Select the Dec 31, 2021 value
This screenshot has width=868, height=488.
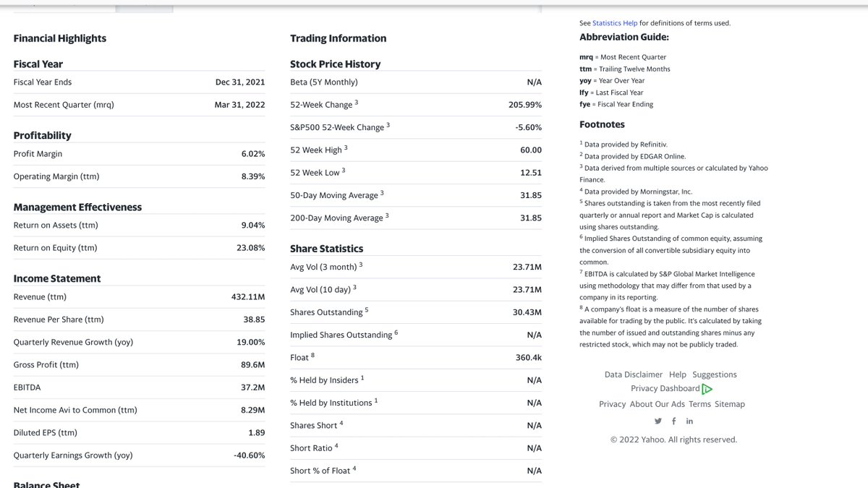(x=240, y=82)
